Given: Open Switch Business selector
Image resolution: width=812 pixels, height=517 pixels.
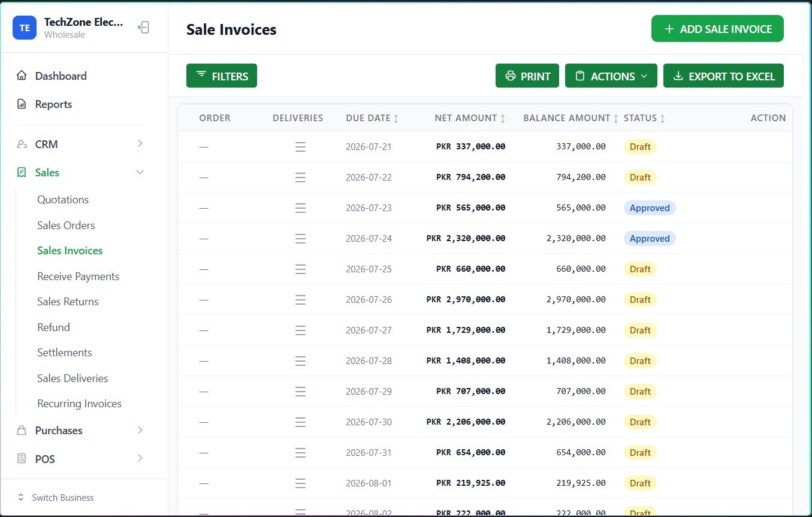Looking at the screenshot, I should [x=56, y=497].
